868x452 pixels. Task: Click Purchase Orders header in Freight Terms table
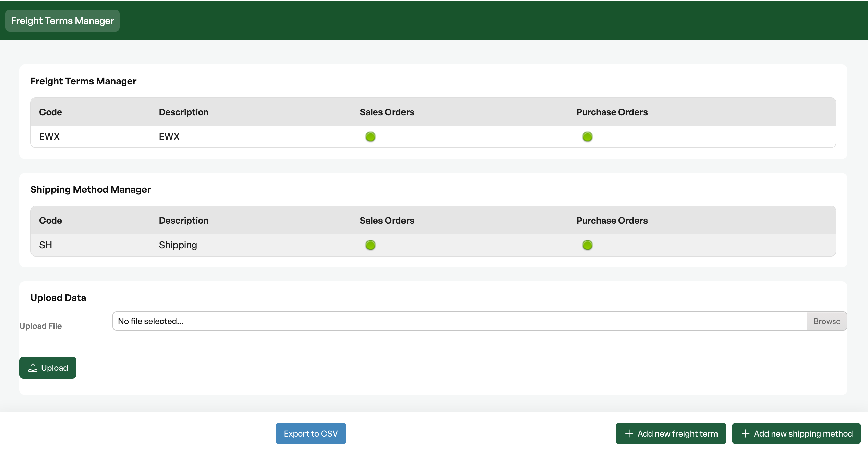click(x=612, y=112)
